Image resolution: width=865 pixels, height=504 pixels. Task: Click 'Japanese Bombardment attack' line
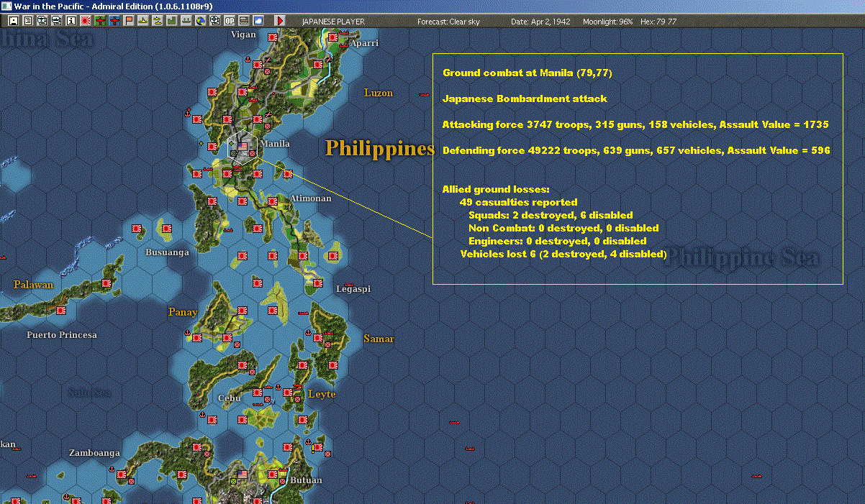525,98
